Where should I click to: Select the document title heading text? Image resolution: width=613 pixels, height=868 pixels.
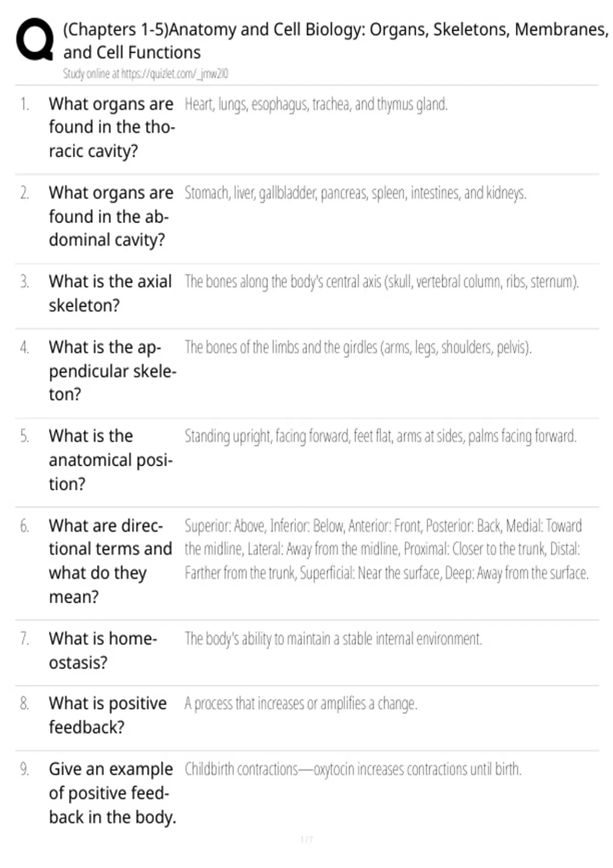pos(336,41)
